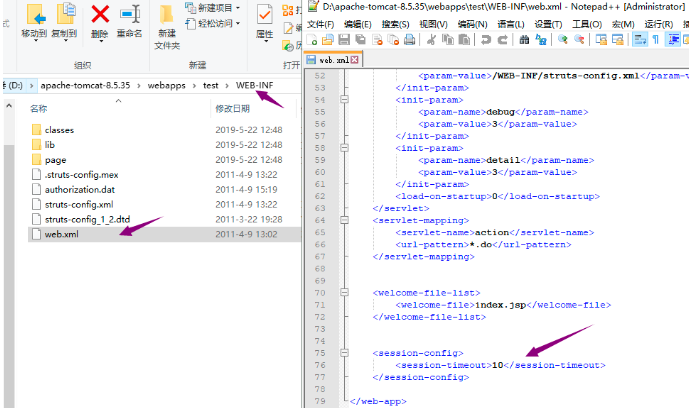Undo the last edit with toolbar arrow
The height and width of the screenshot is (408, 689).
[x=486, y=40]
